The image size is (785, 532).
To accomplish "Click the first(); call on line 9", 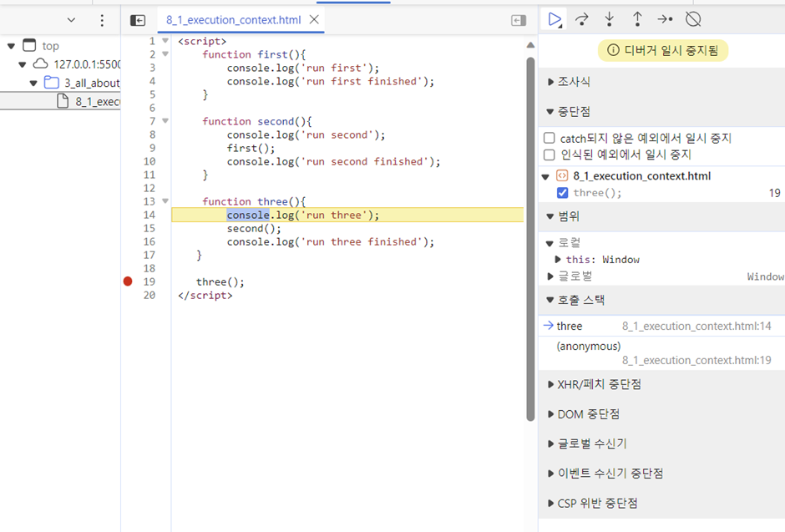I will tap(251, 148).
